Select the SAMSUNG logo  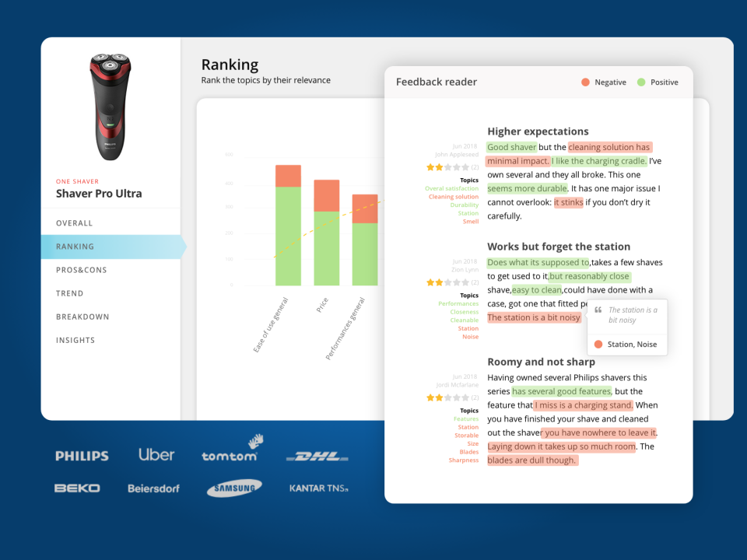233,488
